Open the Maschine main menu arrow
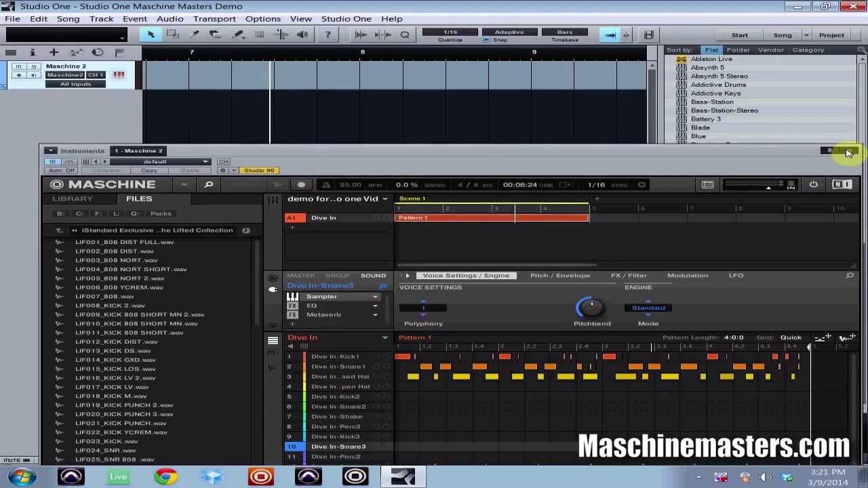 pos(184,184)
